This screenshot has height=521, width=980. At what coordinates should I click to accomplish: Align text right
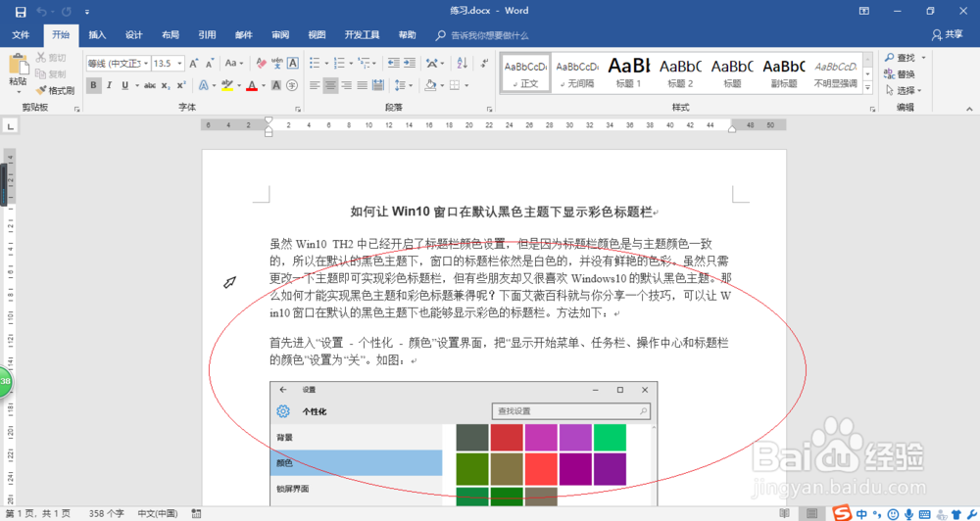pyautogui.click(x=346, y=85)
